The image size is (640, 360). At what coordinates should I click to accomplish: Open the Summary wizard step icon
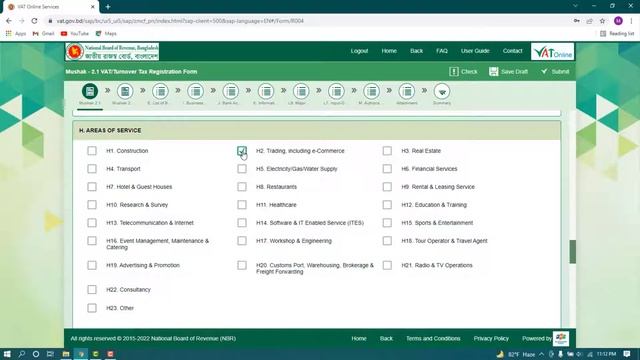pyautogui.click(x=442, y=91)
